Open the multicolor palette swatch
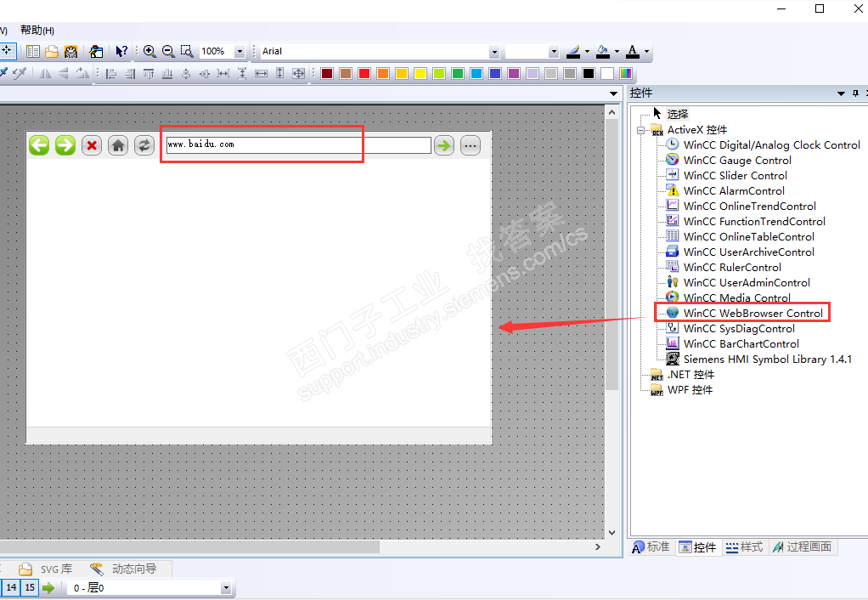This screenshot has width=868, height=600. point(626,74)
